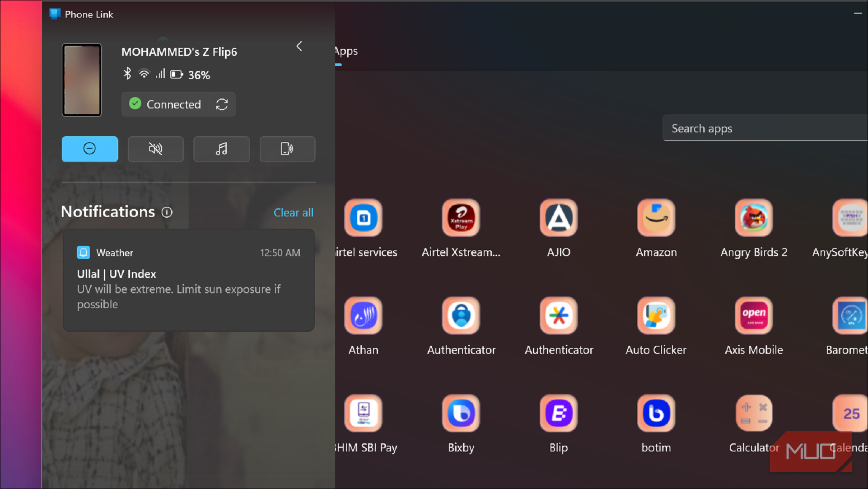
Task: Open the colorful-asterisk Authenticator app
Action: click(x=559, y=325)
